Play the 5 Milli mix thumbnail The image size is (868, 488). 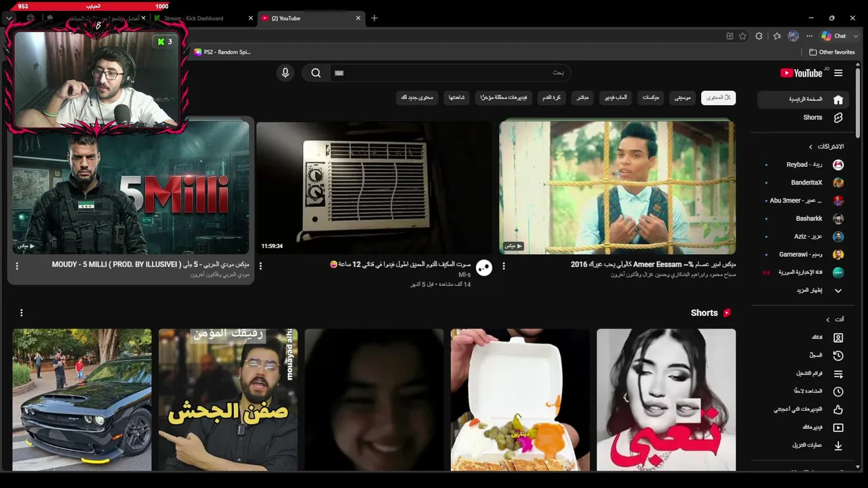click(x=131, y=188)
